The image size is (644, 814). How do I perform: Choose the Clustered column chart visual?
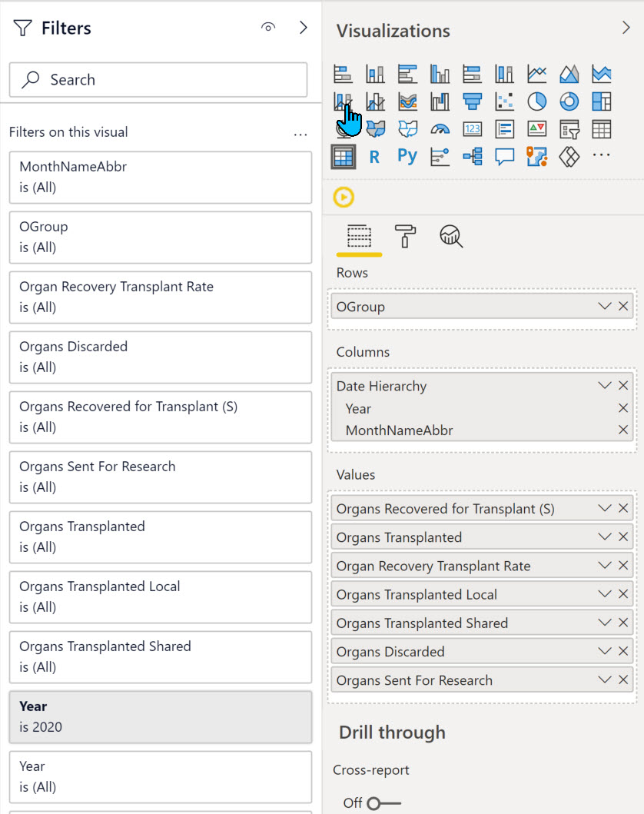point(440,75)
